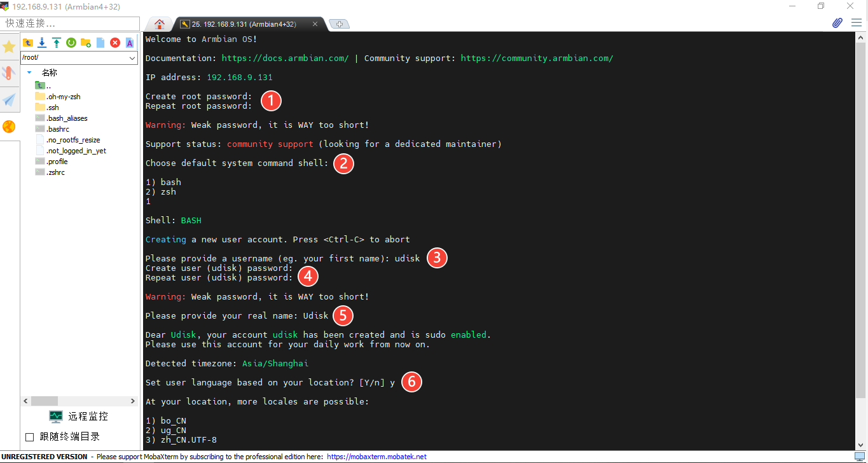Delete the selected remote file

[x=114, y=42]
